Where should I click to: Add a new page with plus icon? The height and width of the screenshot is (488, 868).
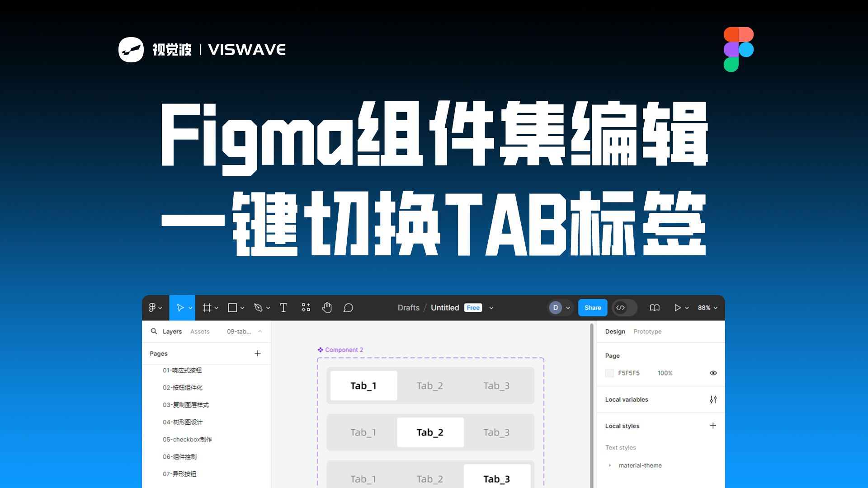click(258, 353)
